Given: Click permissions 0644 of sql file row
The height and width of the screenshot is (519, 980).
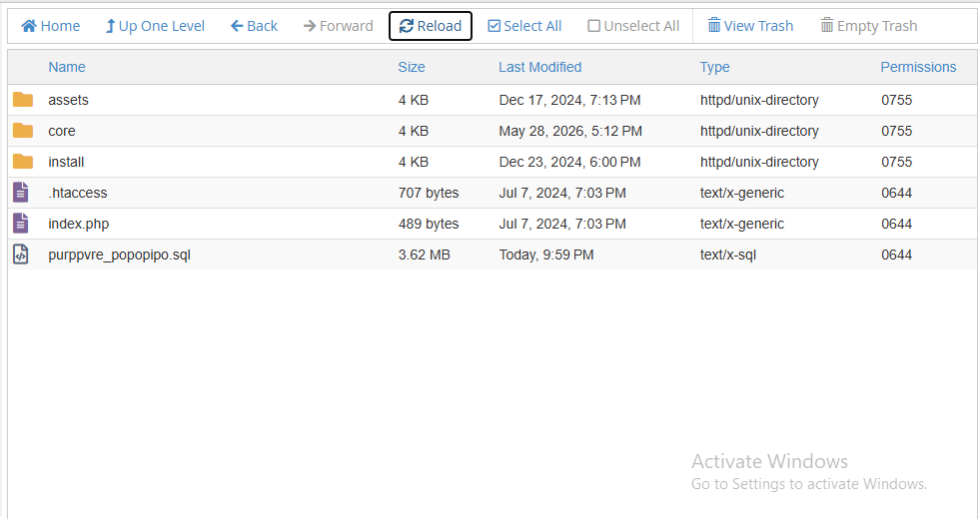Looking at the screenshot, I should click(x=896, y=255).
